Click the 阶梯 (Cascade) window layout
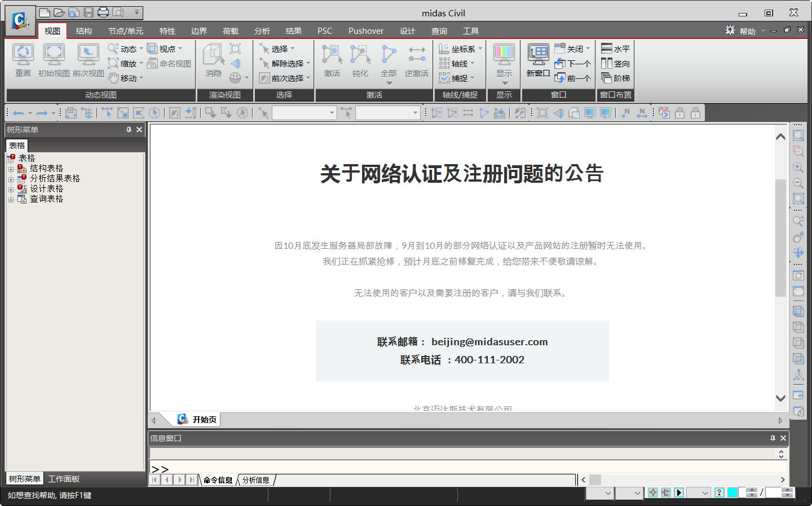The height and width of the screenshot is (506, 812). point(616,78)
